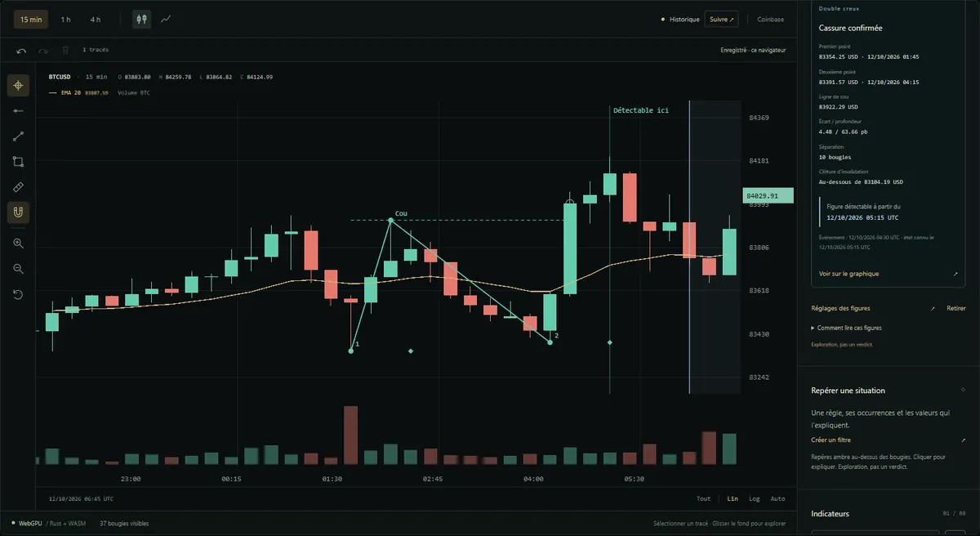
Task: Click the 12/10/2026 06:45 UTC timestamp
Action: point(81,498)
